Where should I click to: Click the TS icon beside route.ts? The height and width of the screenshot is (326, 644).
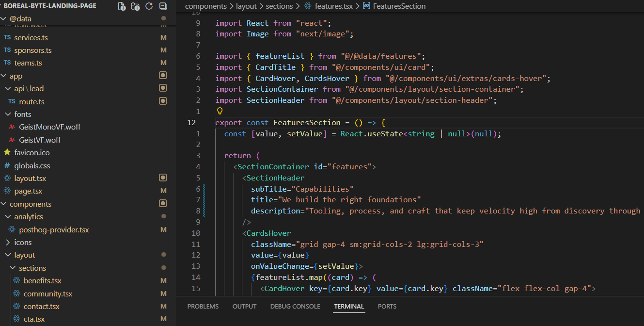12,101
